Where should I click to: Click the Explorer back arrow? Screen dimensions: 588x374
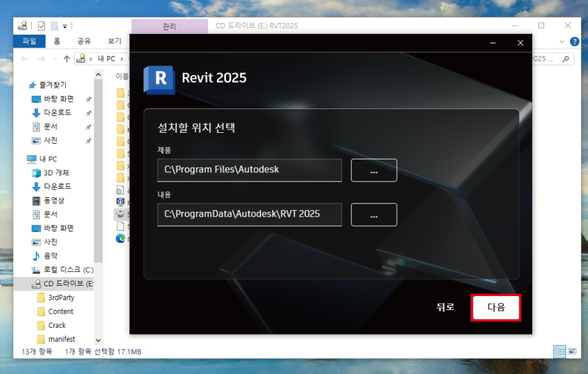coord(24,58)
